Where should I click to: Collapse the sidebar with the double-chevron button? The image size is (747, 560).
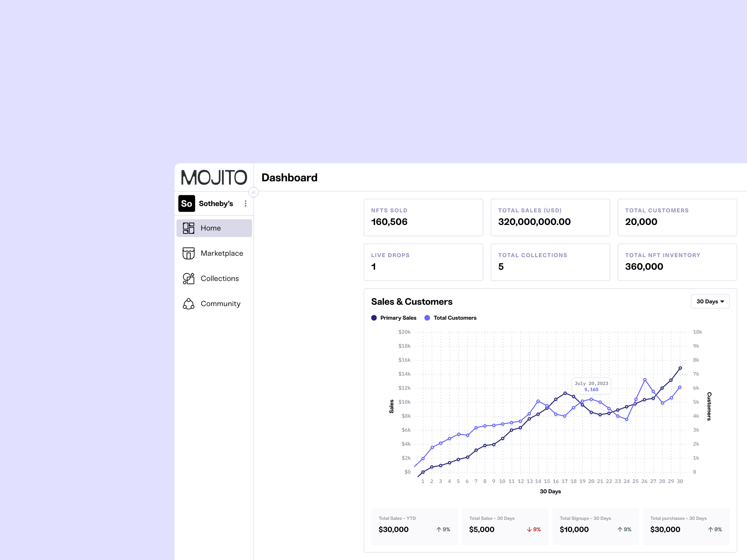[253, 192]
